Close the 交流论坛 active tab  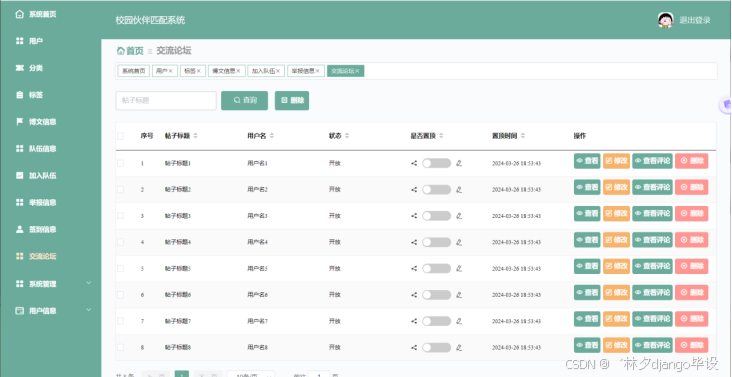click(x=357, y=71)
